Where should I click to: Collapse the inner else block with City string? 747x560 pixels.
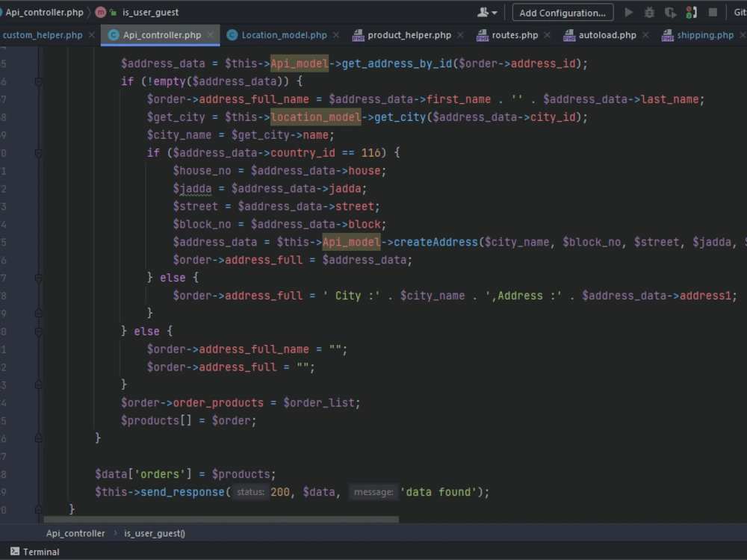pos(39,278)
